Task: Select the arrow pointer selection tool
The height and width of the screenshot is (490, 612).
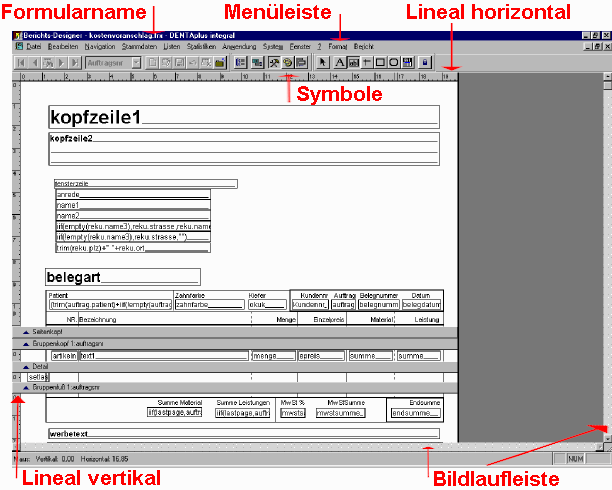Action: tap(323, 62)
